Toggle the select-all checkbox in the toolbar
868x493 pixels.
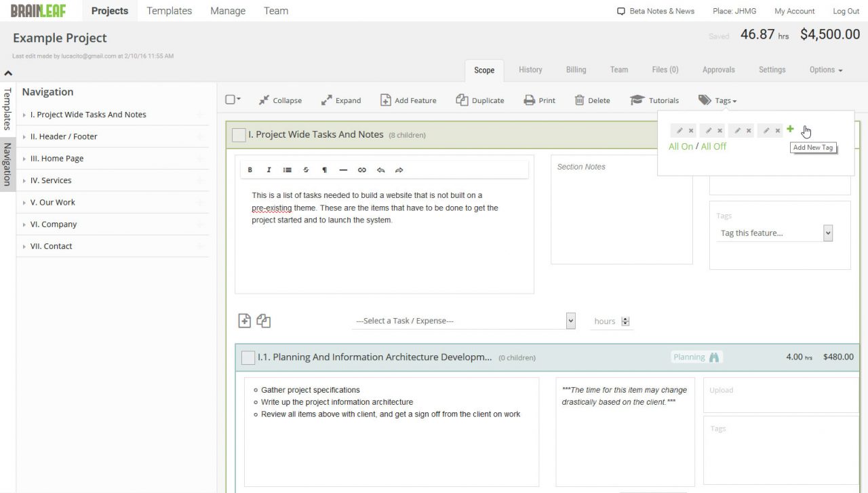coord(230,100)
